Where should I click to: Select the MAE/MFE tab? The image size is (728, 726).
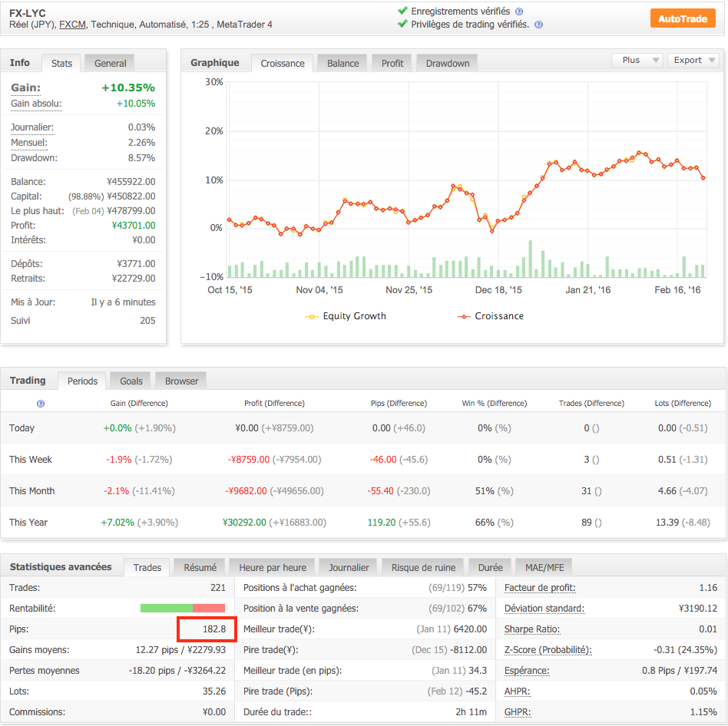coord(544,567)
